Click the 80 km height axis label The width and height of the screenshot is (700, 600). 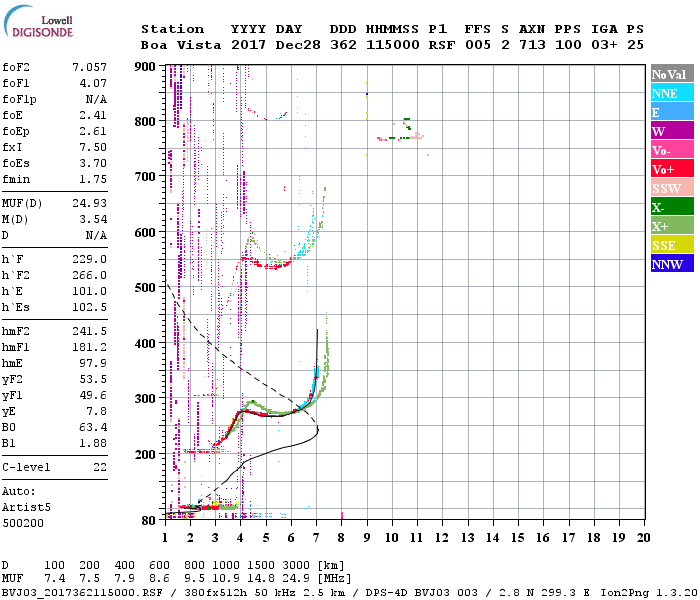(x=148, y=521)
